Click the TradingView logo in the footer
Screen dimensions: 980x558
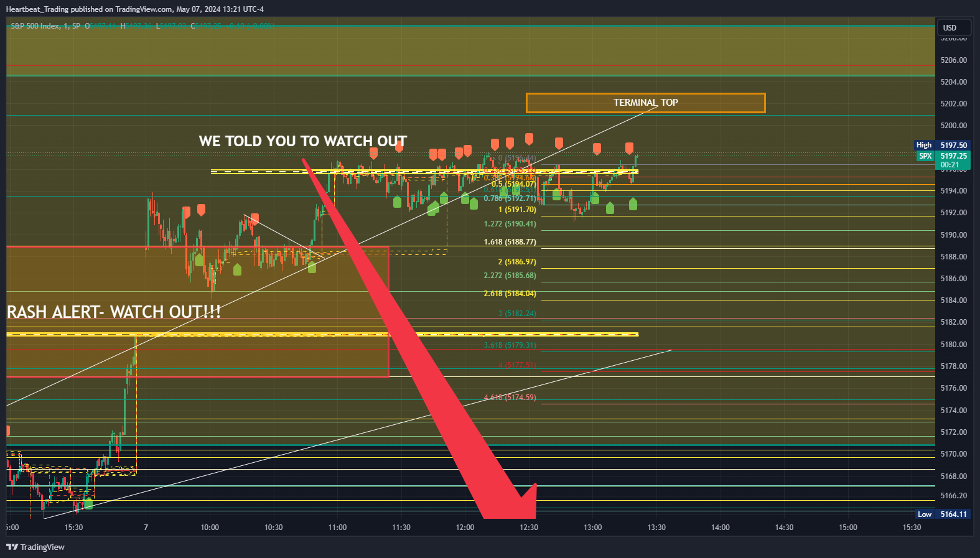point(35,547)
